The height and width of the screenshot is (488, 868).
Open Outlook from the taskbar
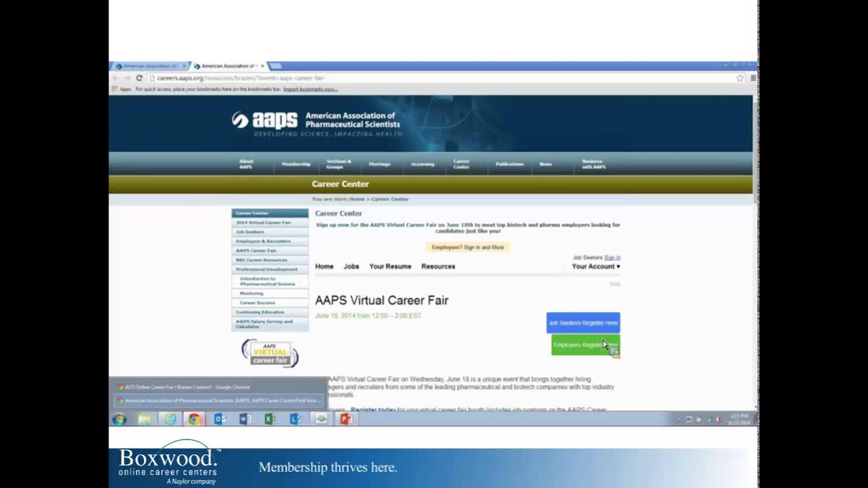pos(220,420)
